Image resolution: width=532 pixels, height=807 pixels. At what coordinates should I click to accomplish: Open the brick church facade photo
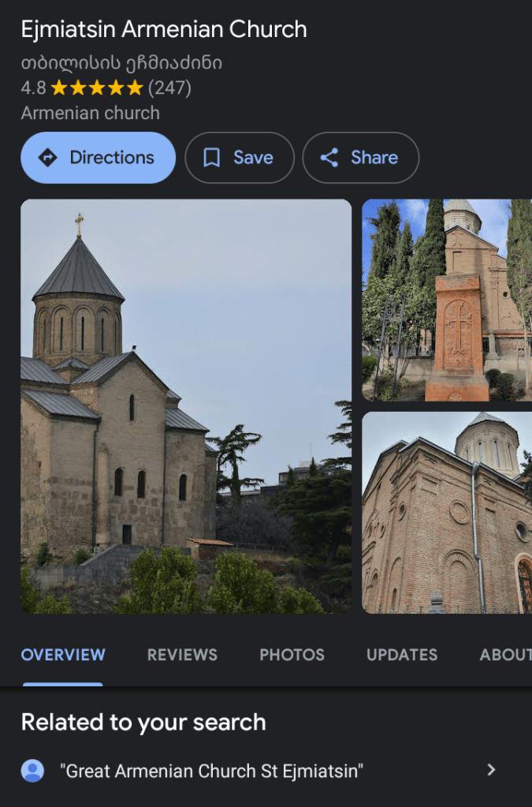click(447, 512)
